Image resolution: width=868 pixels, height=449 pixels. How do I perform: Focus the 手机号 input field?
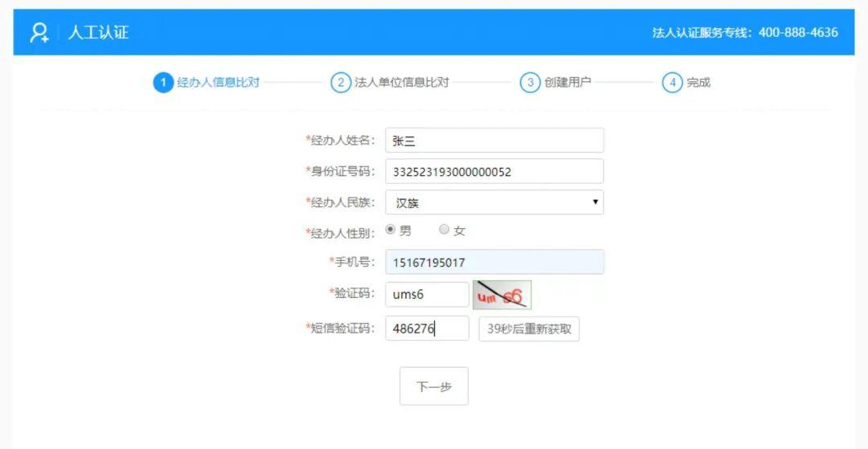pyautogui.click(x=494, y=262)
